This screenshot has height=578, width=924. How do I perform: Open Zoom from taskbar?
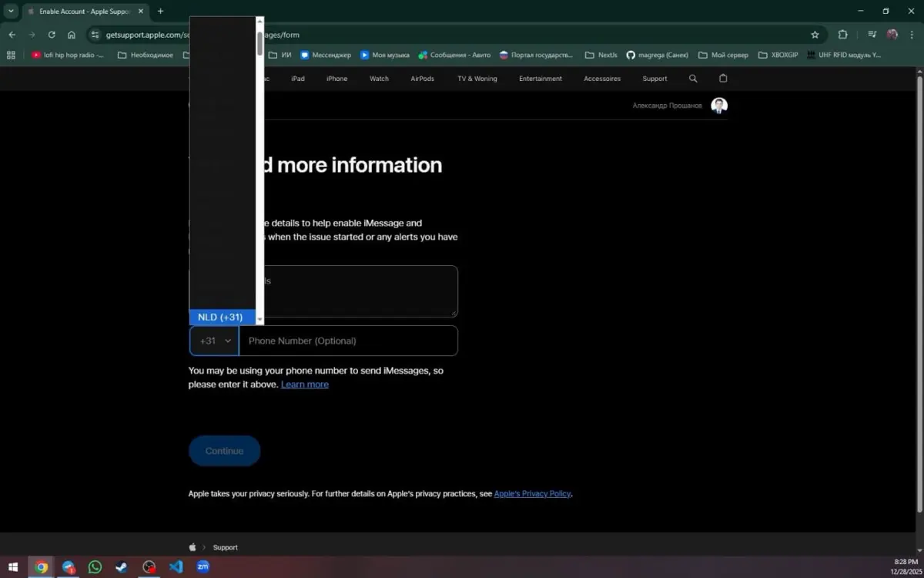203,567
